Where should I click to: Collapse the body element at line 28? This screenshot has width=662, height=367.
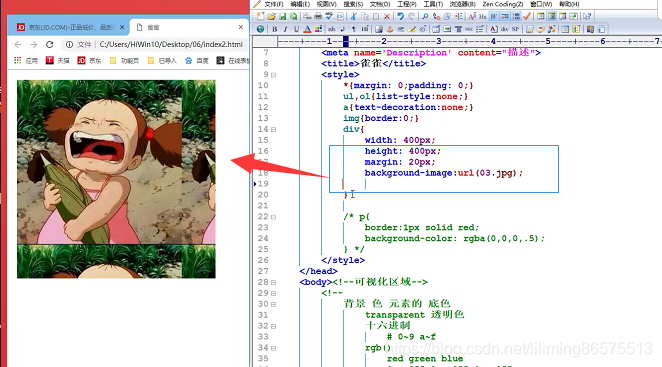274,282
